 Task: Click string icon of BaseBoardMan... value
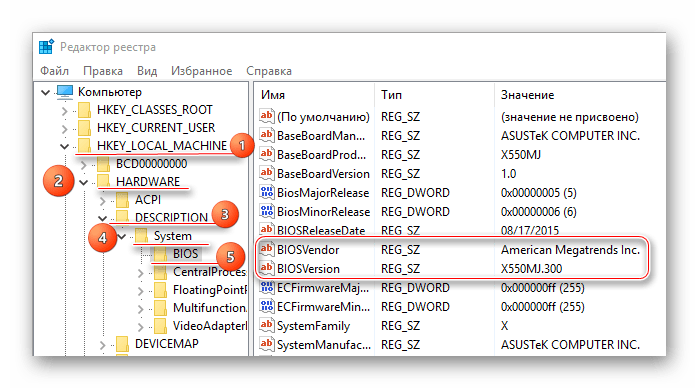(x=267, y=135)
